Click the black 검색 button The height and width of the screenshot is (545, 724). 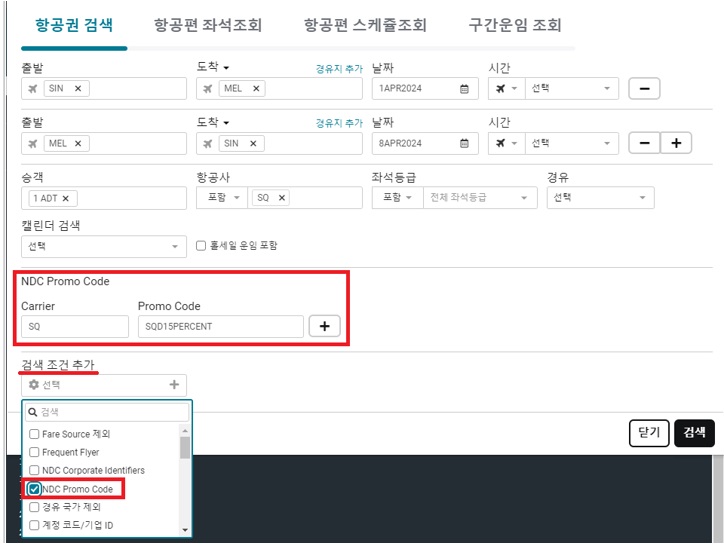tap(694, 433)
